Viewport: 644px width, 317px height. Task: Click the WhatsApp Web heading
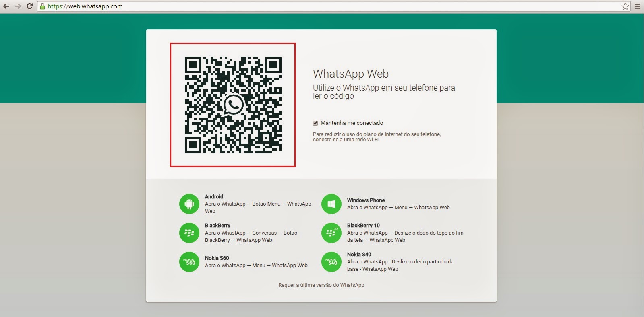point(351,74)
